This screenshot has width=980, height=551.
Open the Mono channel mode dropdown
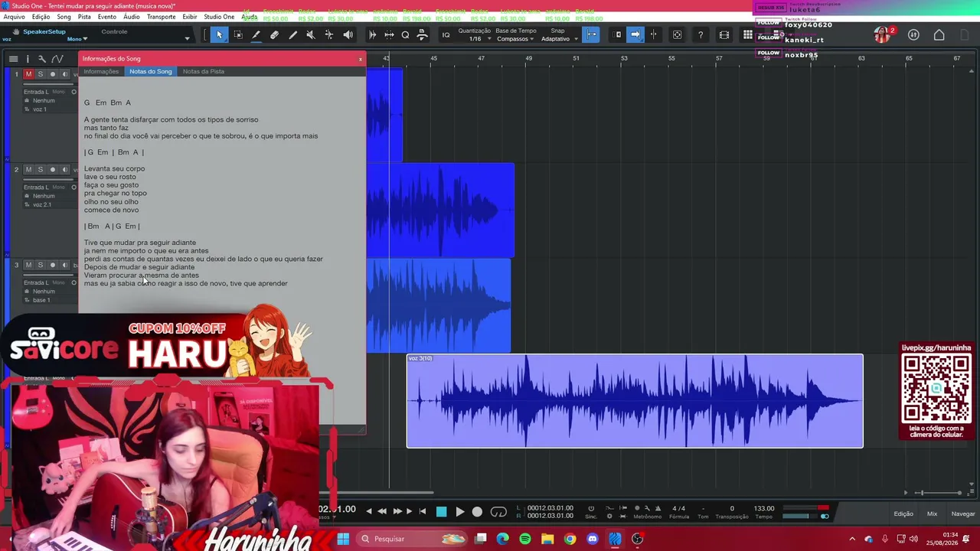tap(76, 39)
